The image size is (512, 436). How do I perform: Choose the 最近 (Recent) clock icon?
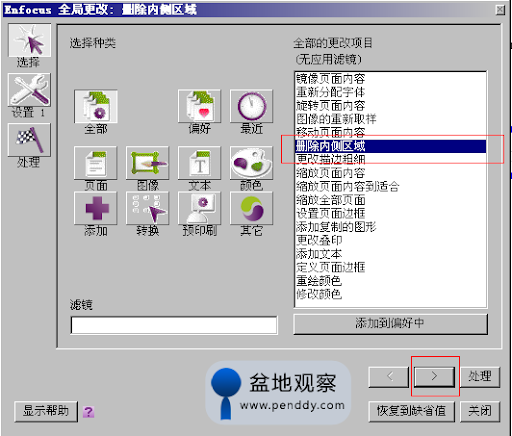(x=251, y=106)
